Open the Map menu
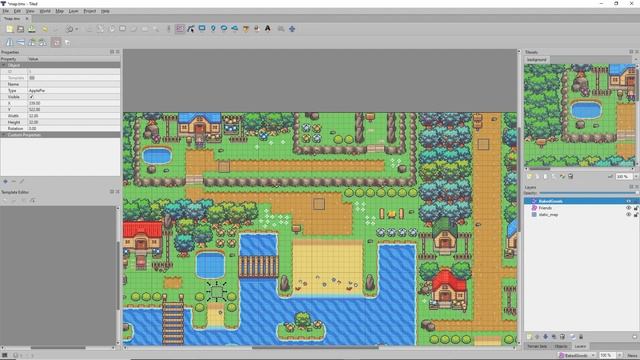 tap(60, 11)
